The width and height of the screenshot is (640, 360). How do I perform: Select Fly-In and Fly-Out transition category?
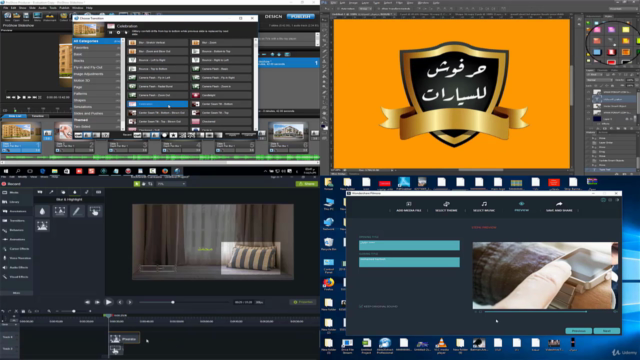click(x=96, y=67)
